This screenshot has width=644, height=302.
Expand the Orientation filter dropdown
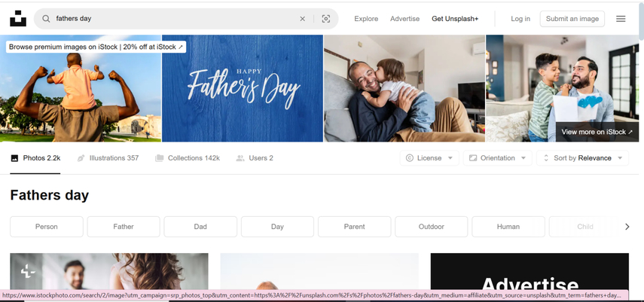click(497, 158)
